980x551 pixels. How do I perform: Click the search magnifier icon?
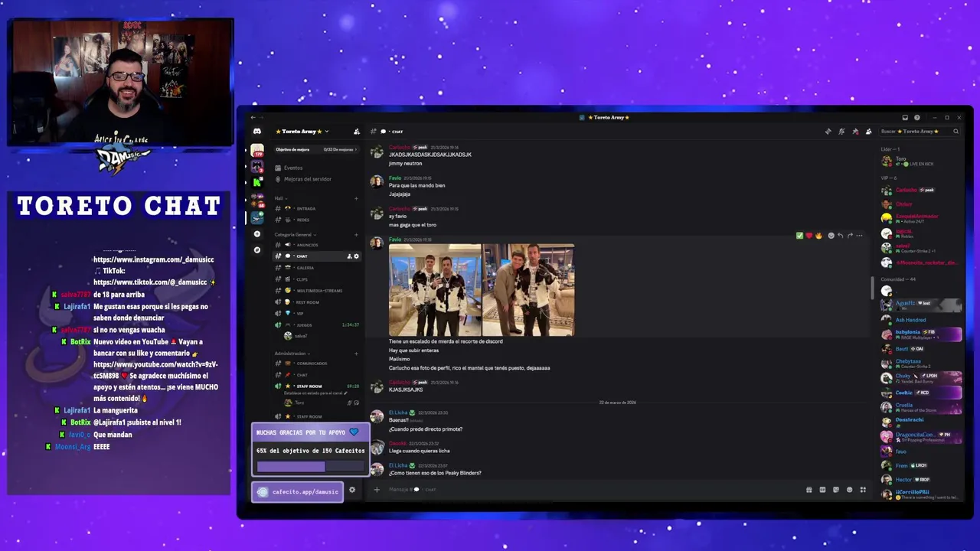[955, 132]
